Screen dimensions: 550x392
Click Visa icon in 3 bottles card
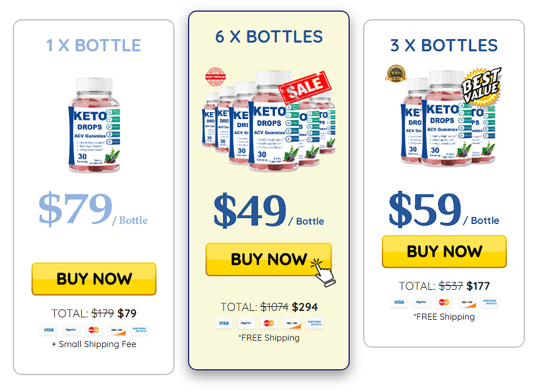pyautogui.click(x=399, y=302)
